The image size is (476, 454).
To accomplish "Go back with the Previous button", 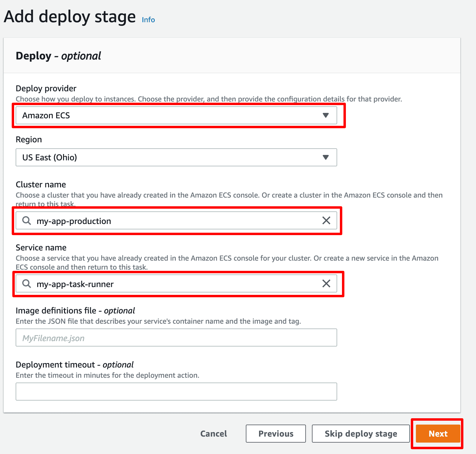I will [276, 434].
